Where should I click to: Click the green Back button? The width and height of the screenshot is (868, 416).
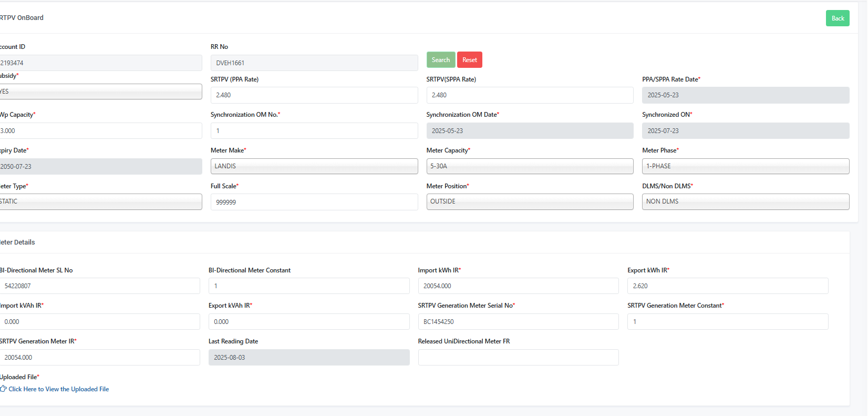coord(837,18)
